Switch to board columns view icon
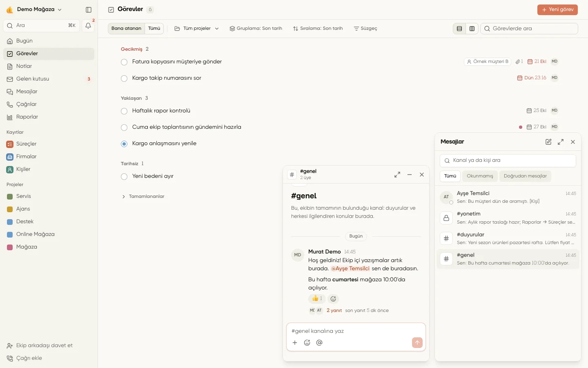This screenshot has height=368, width=588. click(472, 29)
